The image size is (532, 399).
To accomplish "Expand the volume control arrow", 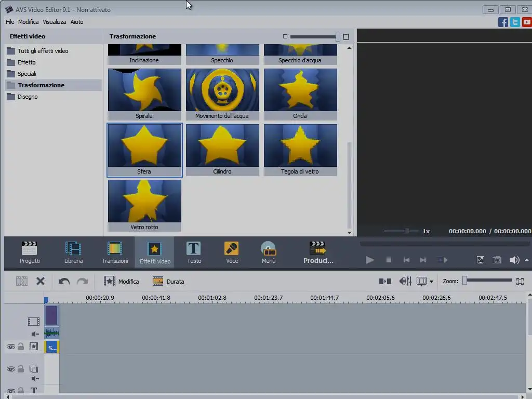I will 527,260.
